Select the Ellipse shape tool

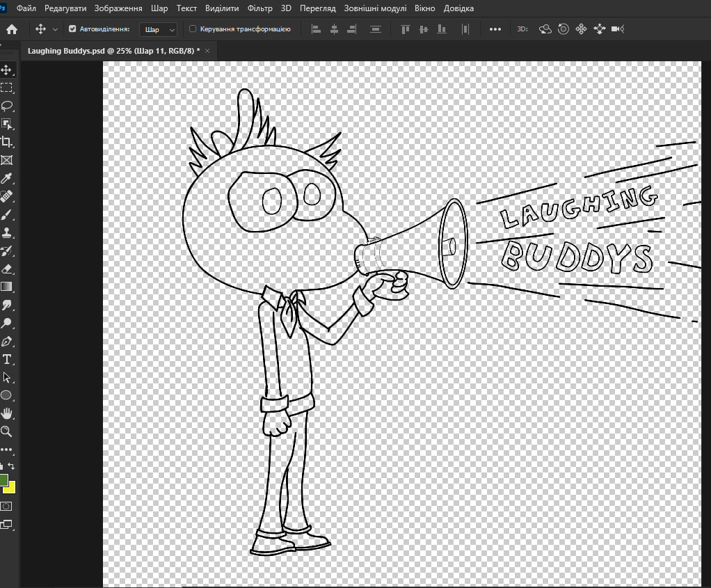(6, 395)
